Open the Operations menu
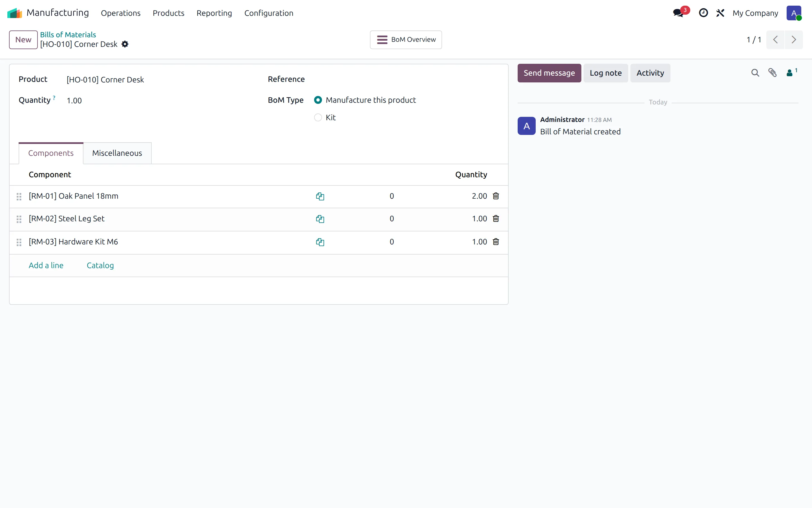 [120, 13]
